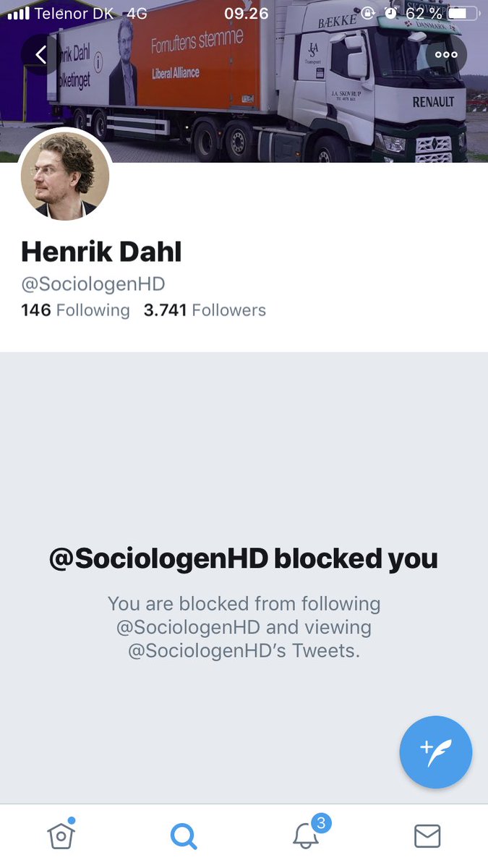
Task: Tap the back arrow on the header
Action: click(40, 54)
